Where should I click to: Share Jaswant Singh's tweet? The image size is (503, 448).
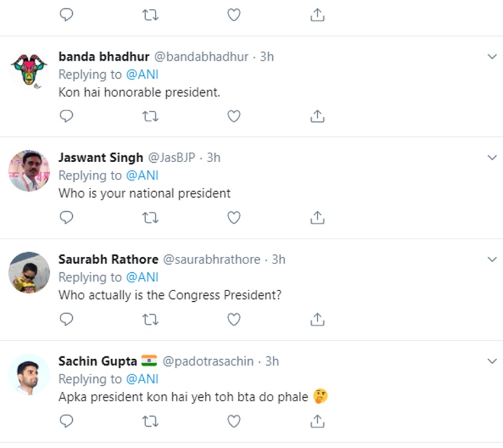point(317,218)
